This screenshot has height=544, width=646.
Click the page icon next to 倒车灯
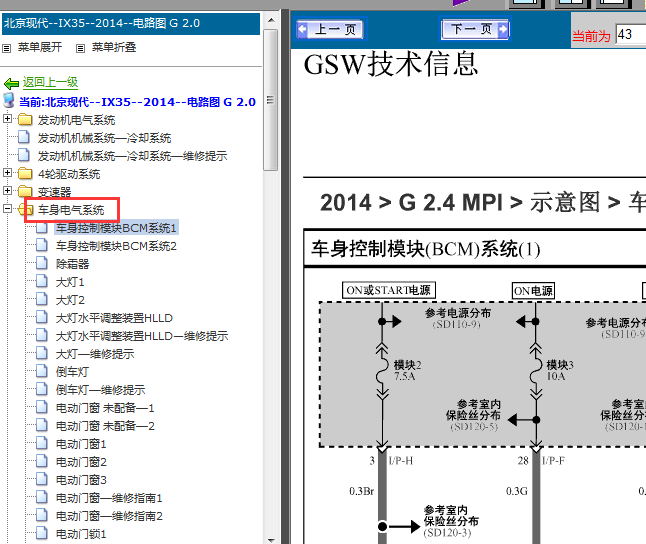(x=42, y=372)
